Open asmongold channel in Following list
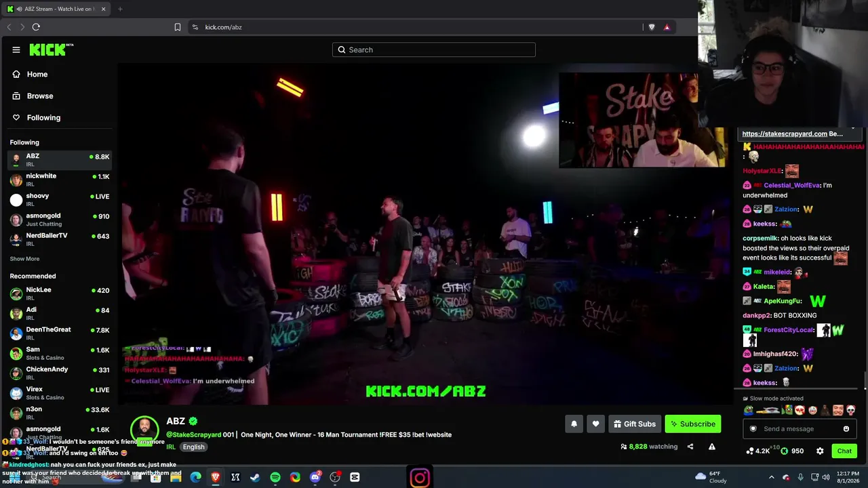 click(60, 220)
